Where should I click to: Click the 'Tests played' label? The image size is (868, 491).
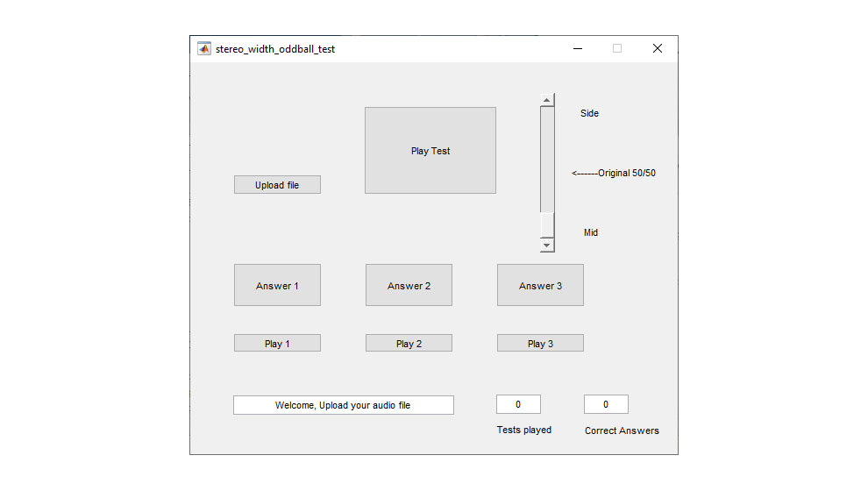pyautogui.click(x=523, y=431)
